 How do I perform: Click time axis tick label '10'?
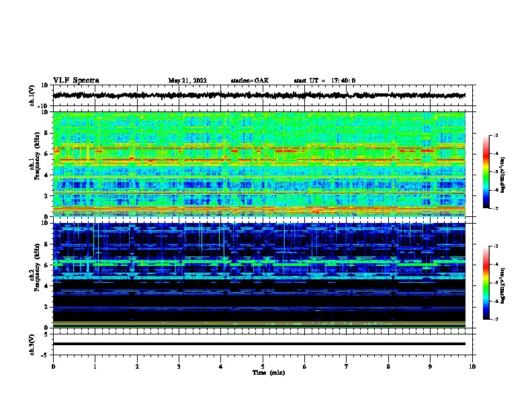(x=472, y=367)
